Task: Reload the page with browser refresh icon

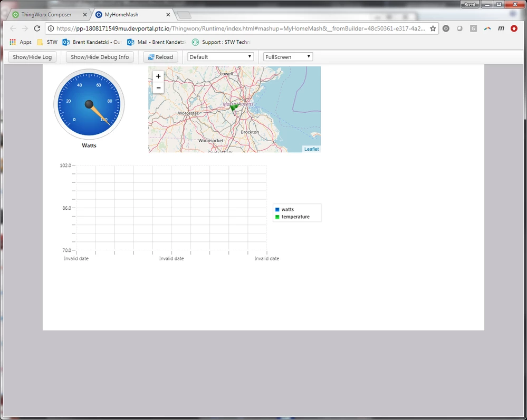Action: coord(37,28)
